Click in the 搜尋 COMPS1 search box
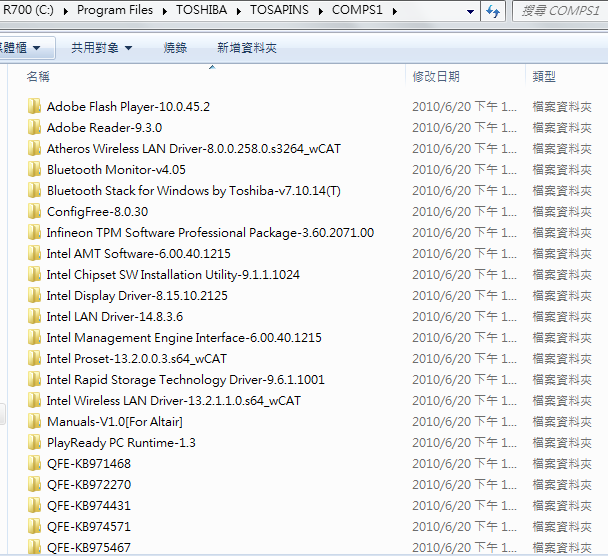Viewport: 608px width, 556px height. point(560,11)
